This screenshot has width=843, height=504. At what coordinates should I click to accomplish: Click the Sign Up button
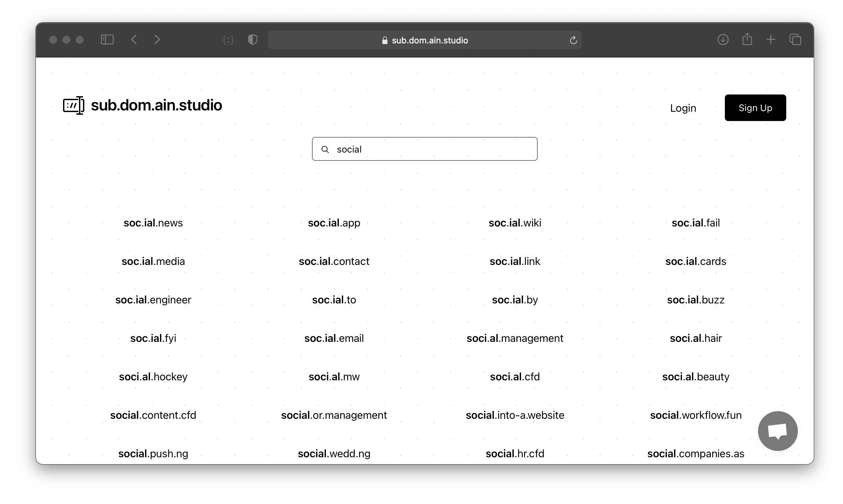point(755,108)
